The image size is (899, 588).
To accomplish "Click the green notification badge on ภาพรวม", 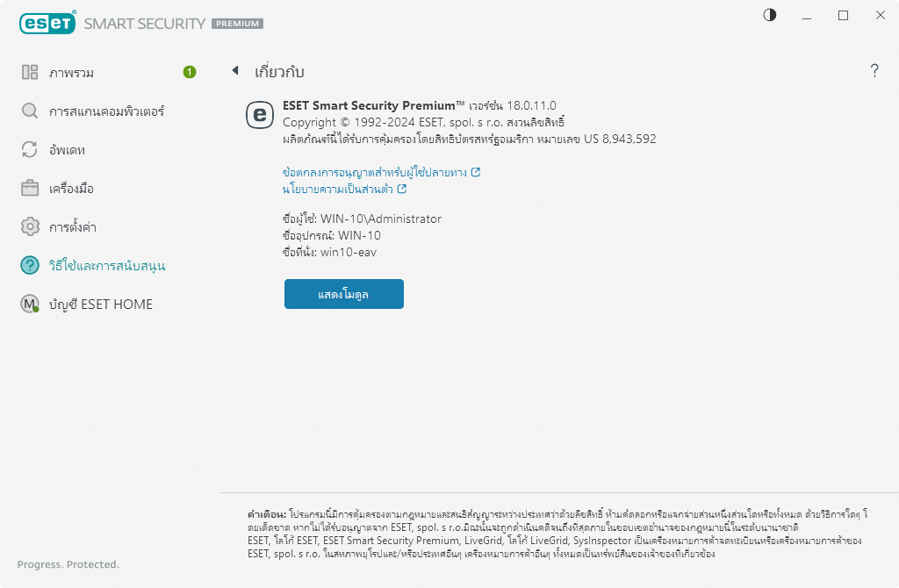I will (x=190, y=72).
